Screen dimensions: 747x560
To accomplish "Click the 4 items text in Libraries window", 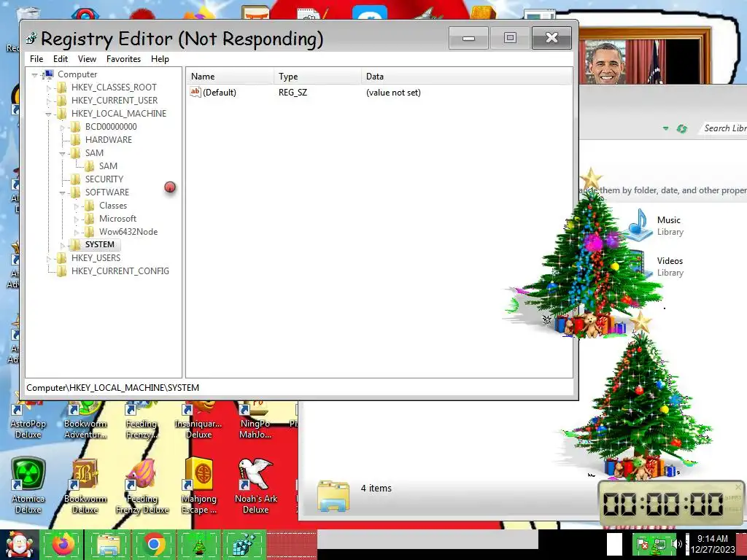I will pos(376,488).
